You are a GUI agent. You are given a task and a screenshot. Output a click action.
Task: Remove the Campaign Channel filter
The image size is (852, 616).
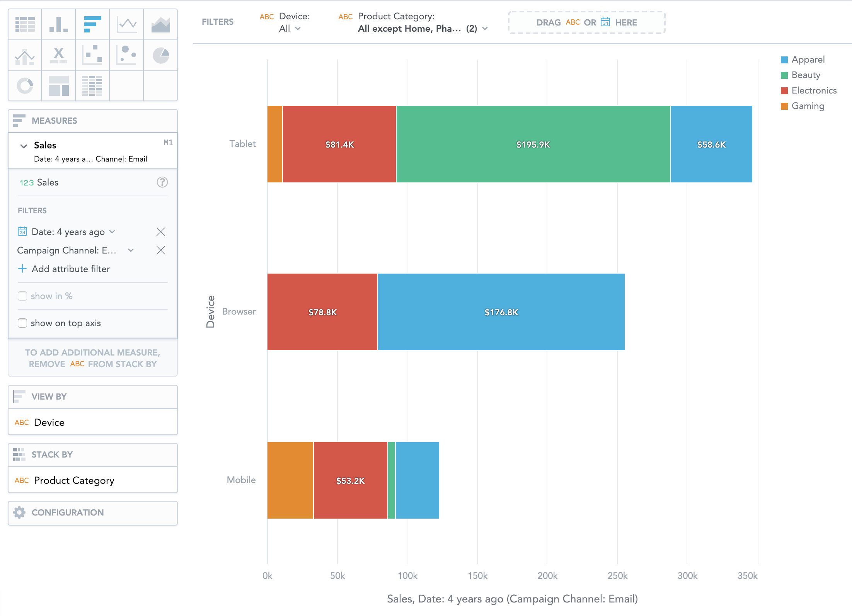[161, 250]
